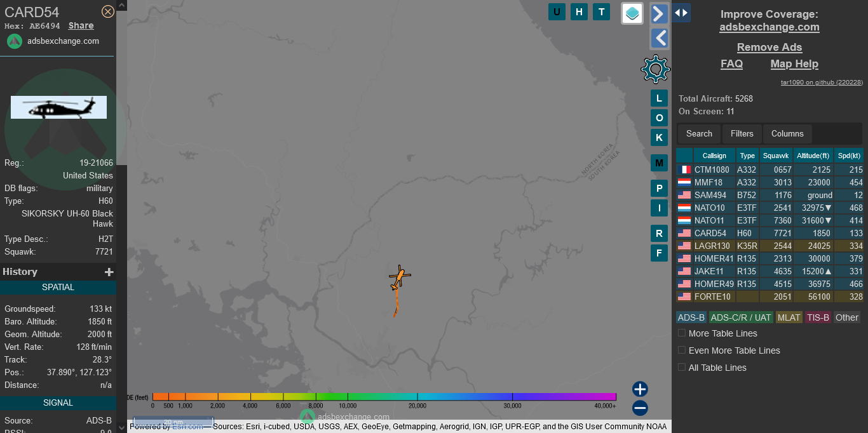The image size is (868, 433).
Task: Toggle the O button on map
Action: (x=659, y=118)
